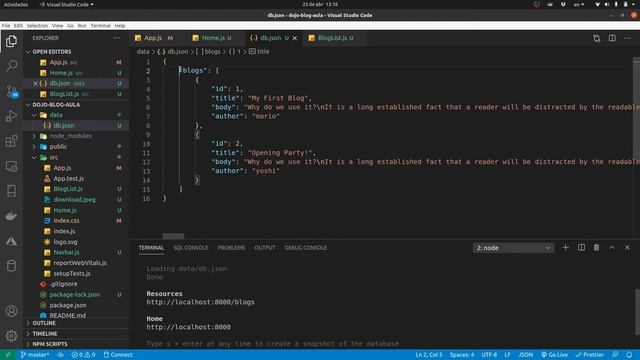The width and height of the screenshot is (640, 360).
Task: Start Go Live server
Action: pyautogui.click(x=554, y=355)
